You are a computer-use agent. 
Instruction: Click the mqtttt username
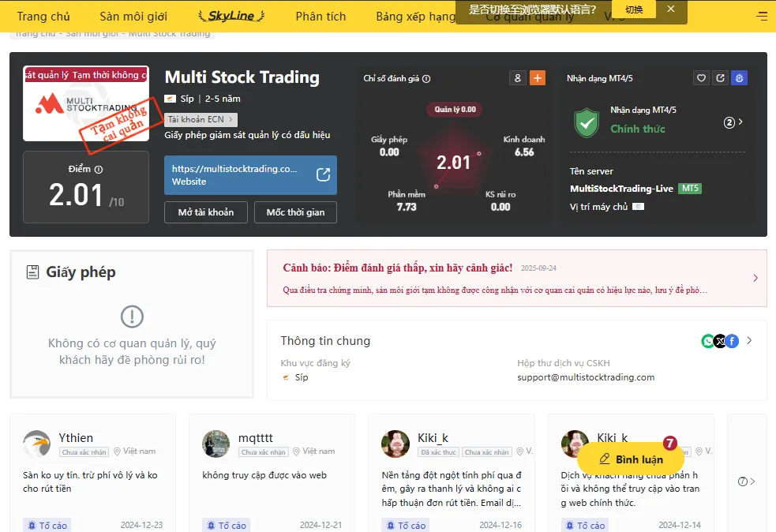coord(255,438)
